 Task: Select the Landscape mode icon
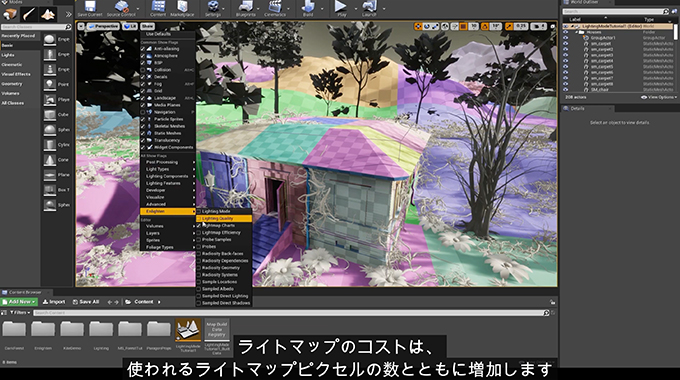tap(48, 14)
